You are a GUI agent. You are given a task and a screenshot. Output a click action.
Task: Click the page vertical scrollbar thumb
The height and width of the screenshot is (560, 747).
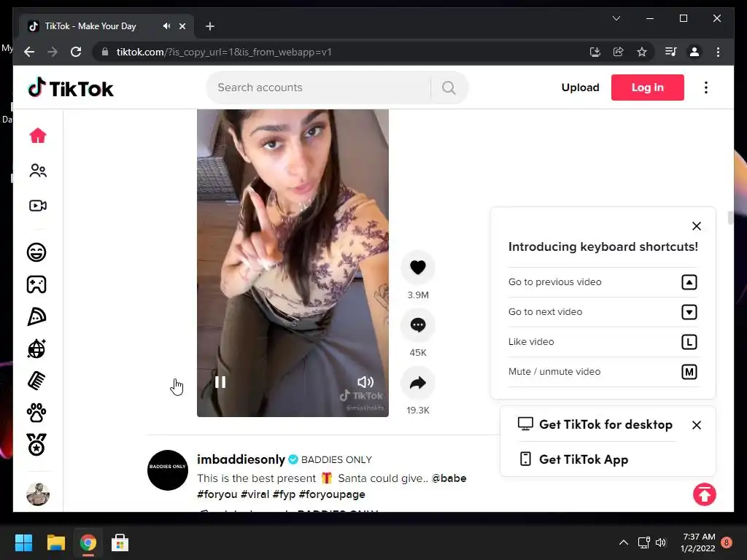tap(730, 218)
